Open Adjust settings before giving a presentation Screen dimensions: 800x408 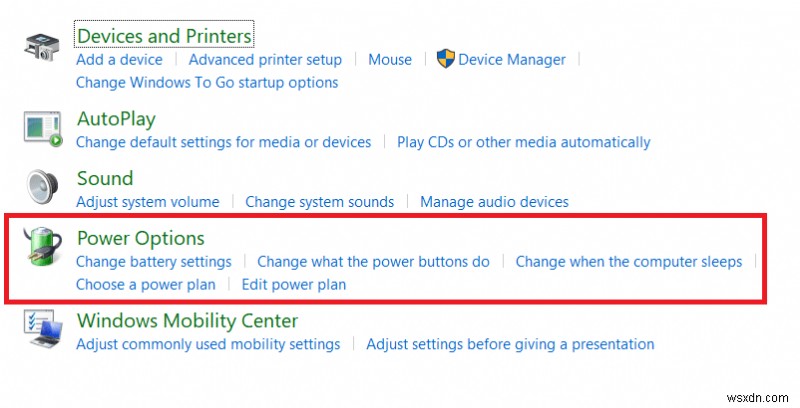[510, 345]
